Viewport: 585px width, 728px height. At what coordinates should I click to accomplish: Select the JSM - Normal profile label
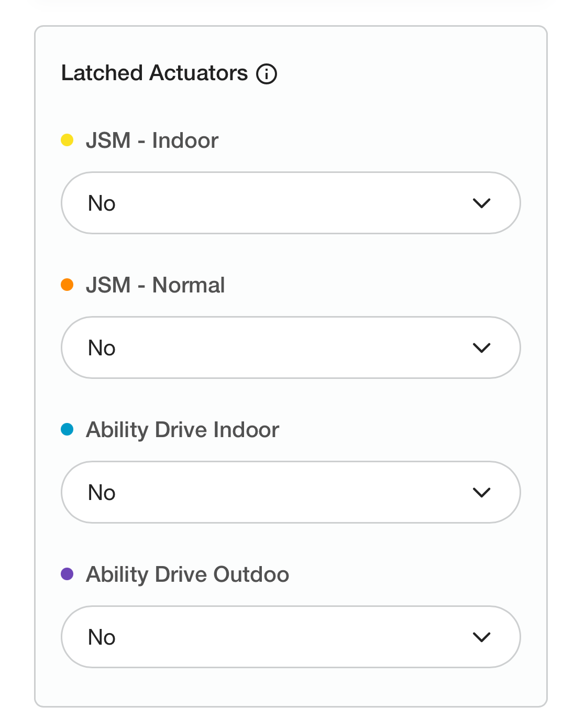[x=155, y=285]
